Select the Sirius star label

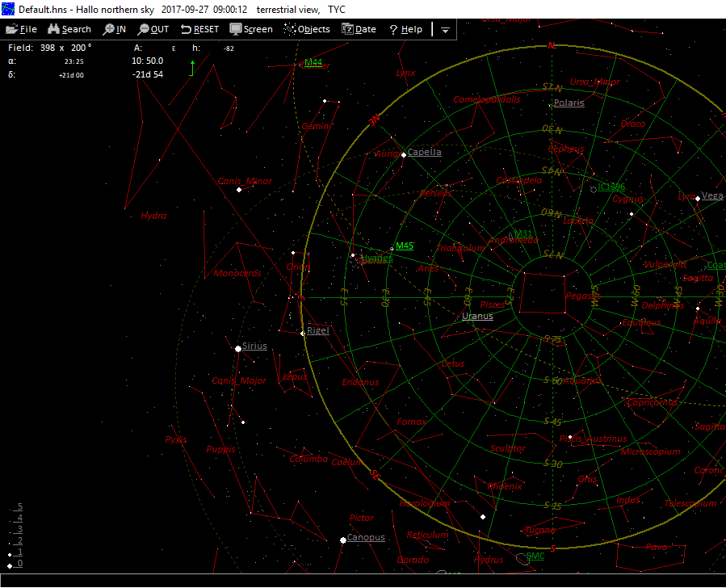(254, 346)
